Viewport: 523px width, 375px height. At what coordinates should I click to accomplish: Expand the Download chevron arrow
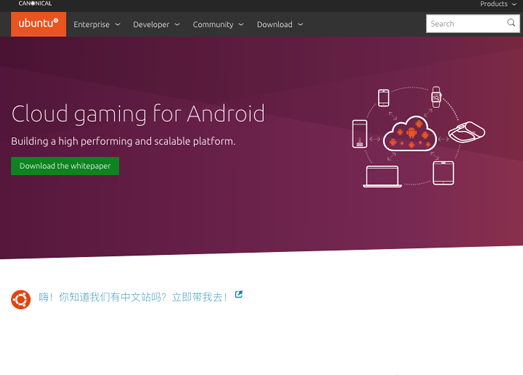pos(301,24)
